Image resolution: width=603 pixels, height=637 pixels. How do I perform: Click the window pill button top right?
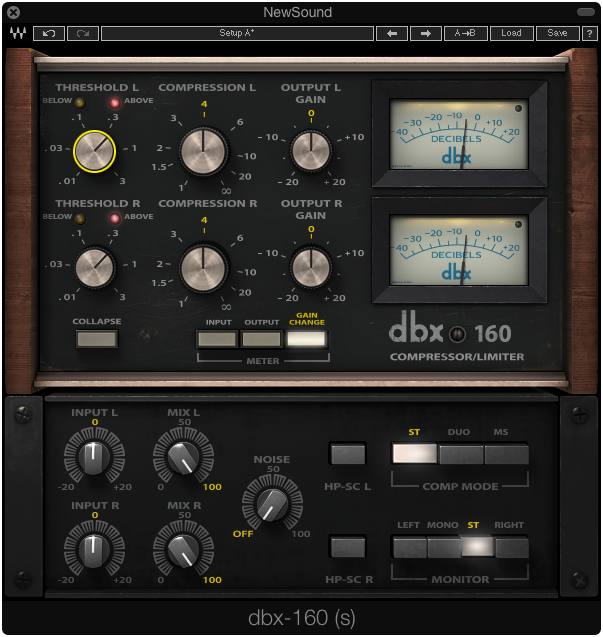pyautogui.click(x=586, y=12)
